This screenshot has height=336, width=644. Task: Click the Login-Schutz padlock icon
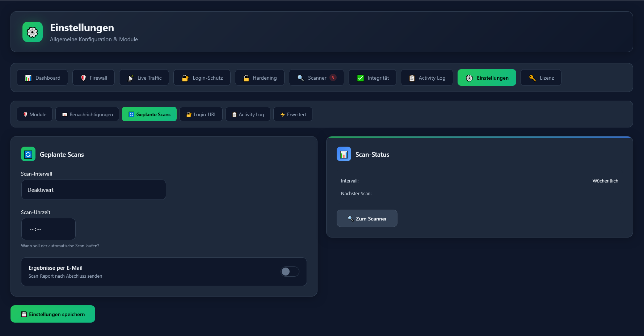pos(185,78)
